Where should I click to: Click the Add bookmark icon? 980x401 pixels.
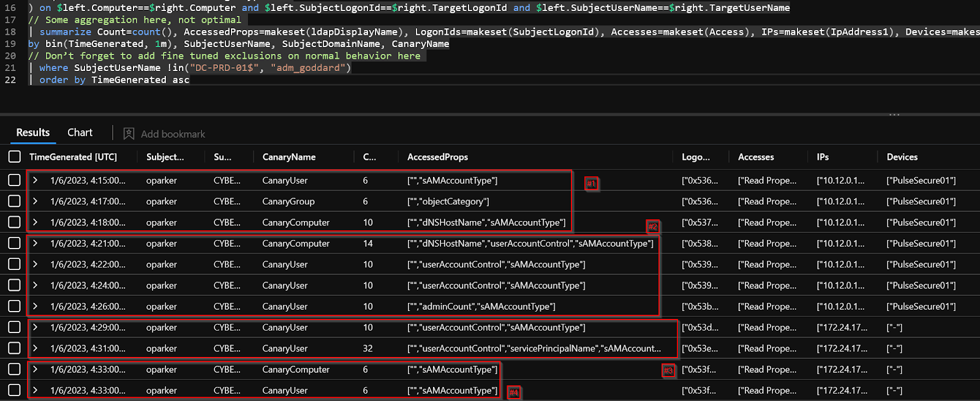[x=129, y=133]
